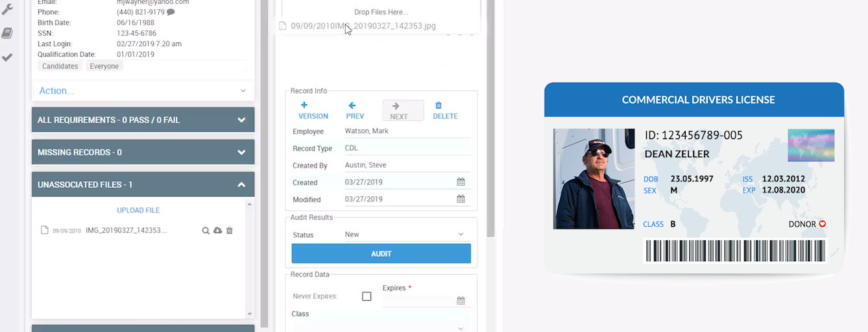Click the hologram patch on license

click(x=811, y=145)
